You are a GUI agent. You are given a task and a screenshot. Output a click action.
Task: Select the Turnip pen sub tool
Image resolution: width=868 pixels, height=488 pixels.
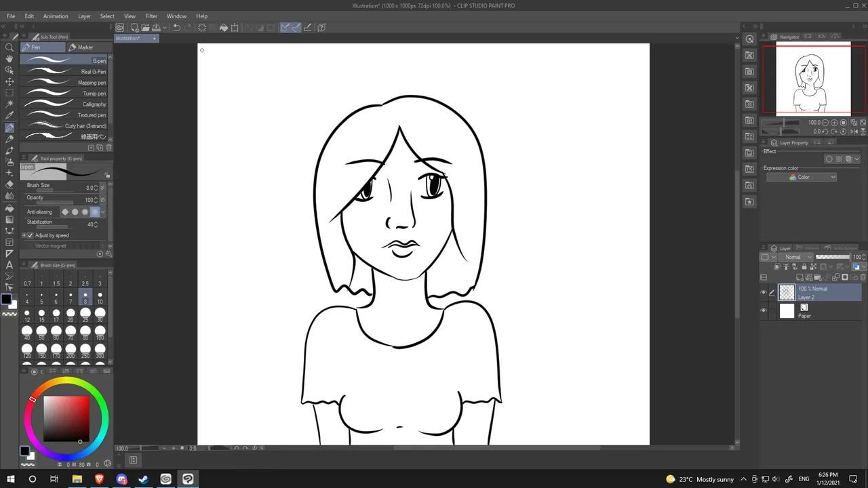point(64,94)
